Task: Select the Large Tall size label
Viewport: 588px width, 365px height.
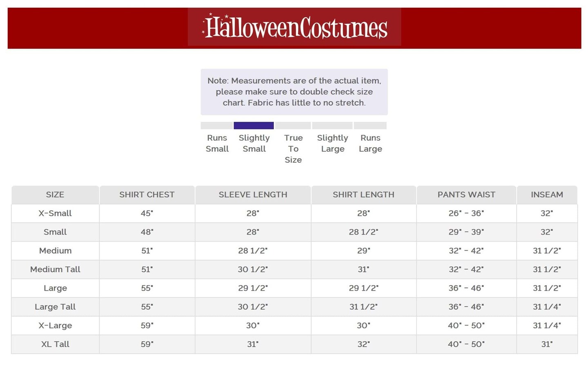Action: pos(55,307)
